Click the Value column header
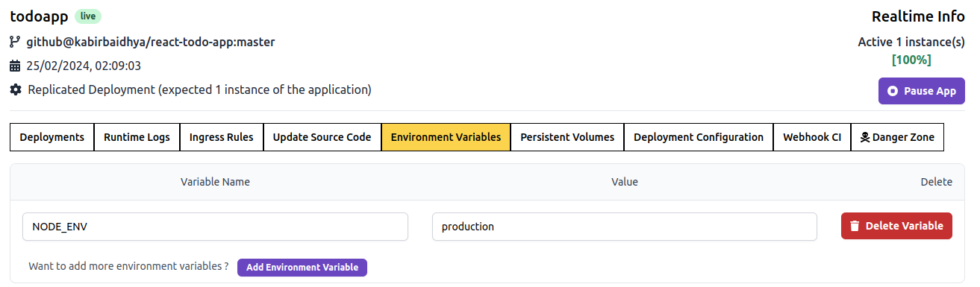The width and height of the screenshot is (980, 287). click(625, 182)
